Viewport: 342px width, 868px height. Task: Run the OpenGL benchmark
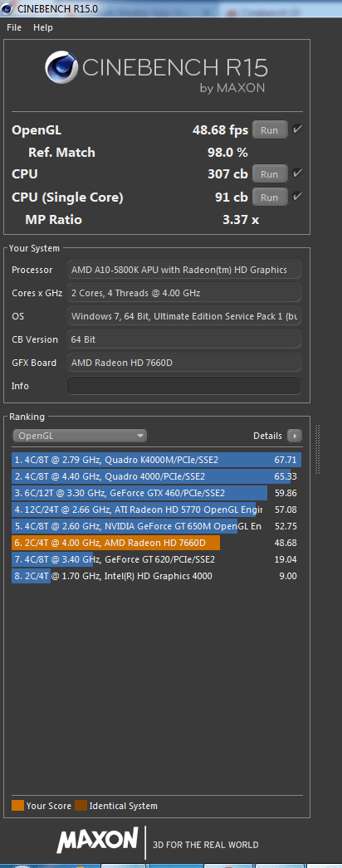click(270, 130)
